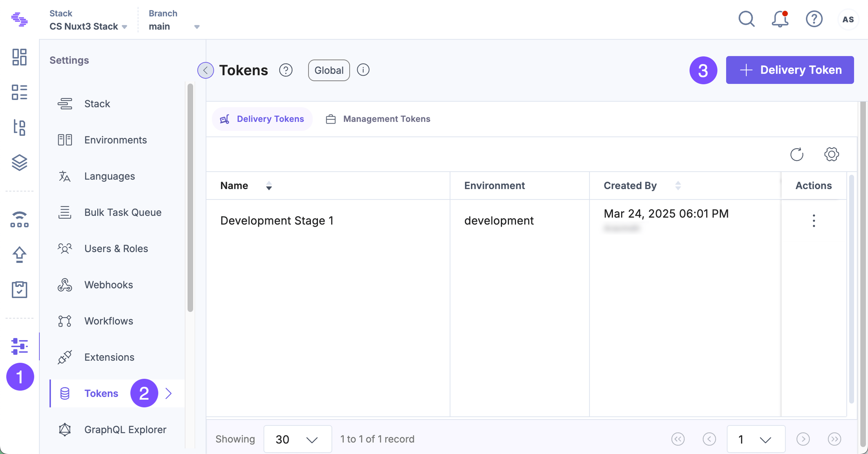Open the Assets layers icon in left rail
Image resolution: width=868 pixels, height=454 pixels.
tap(19, 163)
